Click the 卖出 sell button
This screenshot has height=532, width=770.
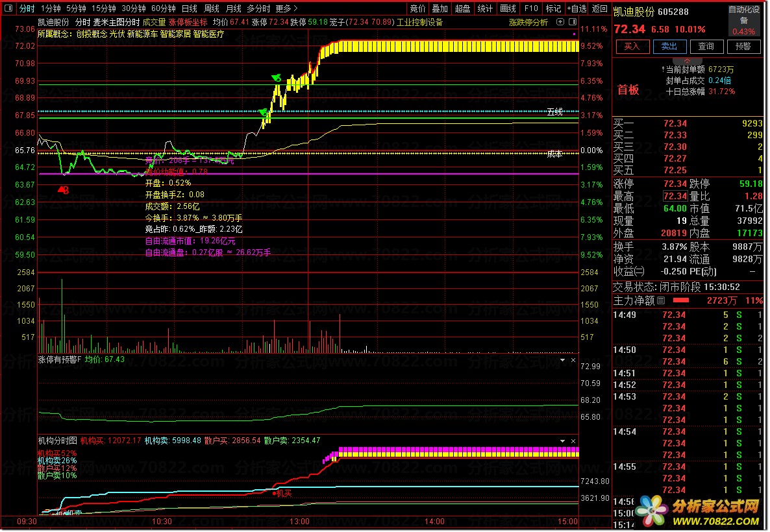click(669, 47)
